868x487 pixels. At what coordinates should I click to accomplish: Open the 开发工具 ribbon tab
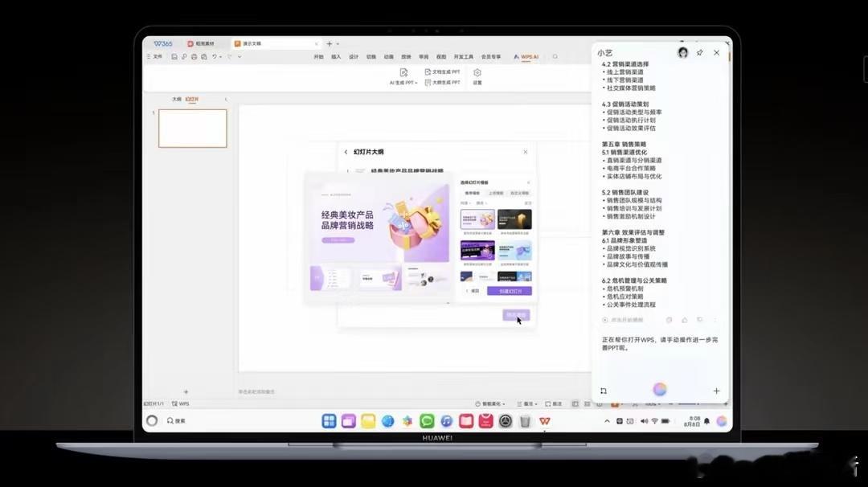click(x=464, y=56)
